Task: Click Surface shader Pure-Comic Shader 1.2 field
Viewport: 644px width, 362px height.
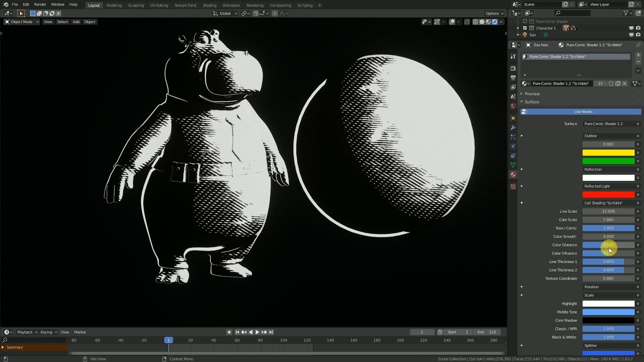Action: 609,124
